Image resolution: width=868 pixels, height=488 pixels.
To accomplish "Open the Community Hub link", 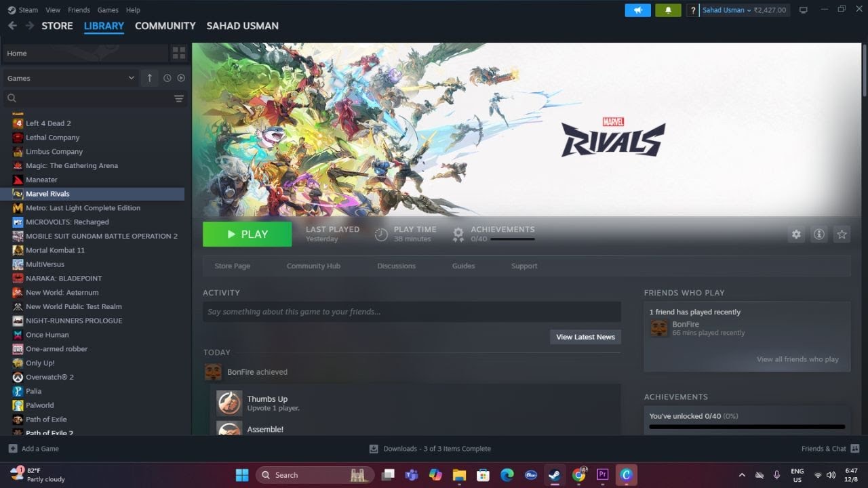I will tap(313, 266).
